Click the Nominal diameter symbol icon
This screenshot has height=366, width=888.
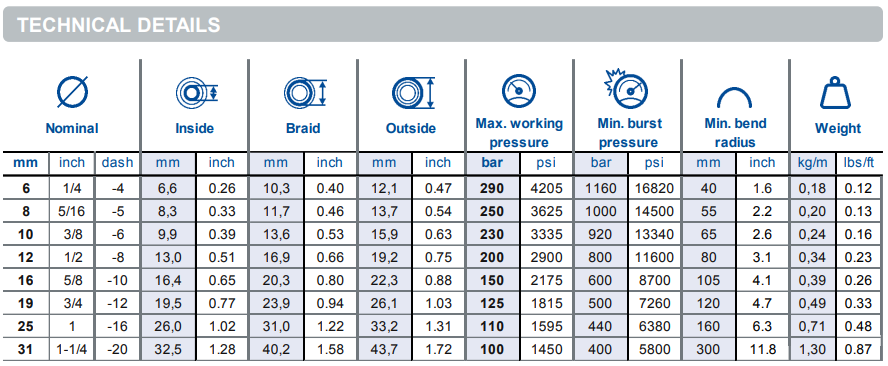72,92
